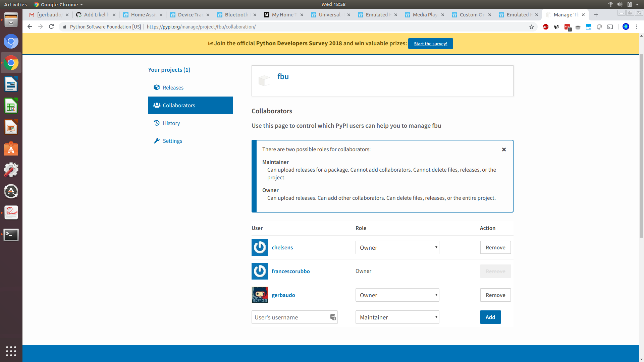The image size is (644, 362).
Task: Click the bookmark star icon in address bar
Action: pyautogui.click(x=532, y=27)
